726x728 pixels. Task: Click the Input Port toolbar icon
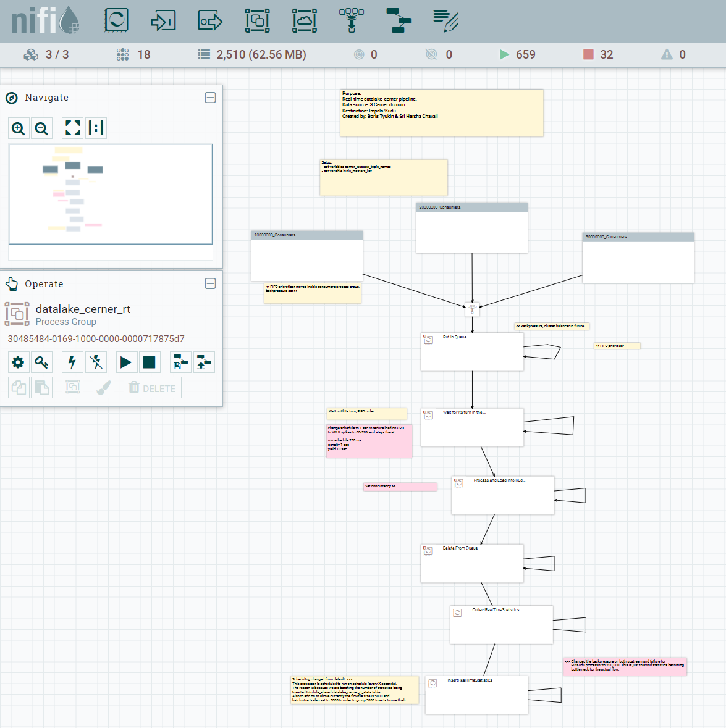tap(163, 20)
